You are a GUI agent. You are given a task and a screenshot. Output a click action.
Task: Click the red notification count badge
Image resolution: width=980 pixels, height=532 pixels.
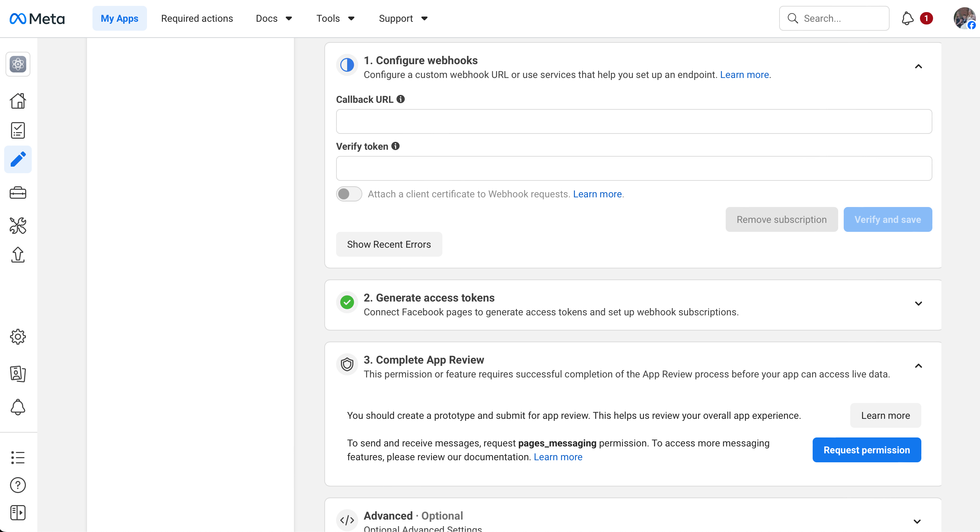(x=927, y=18)
